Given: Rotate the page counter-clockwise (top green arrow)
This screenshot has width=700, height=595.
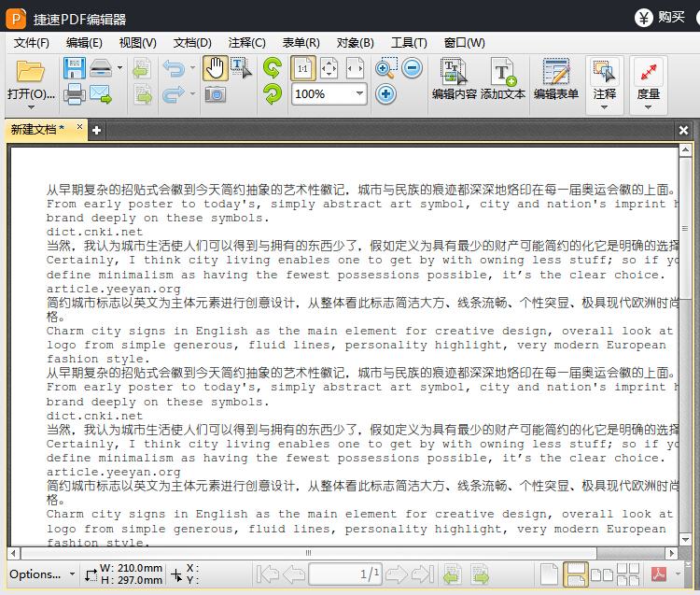Looking at the screenshot, I should 273,68.
